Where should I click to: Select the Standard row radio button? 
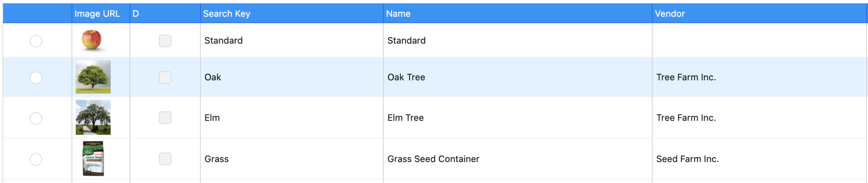(36, 41)
